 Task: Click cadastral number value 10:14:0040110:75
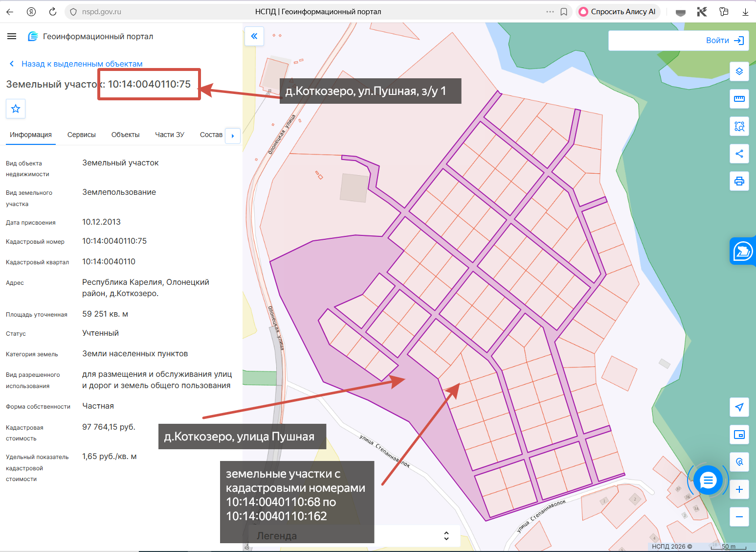point(114,241)
